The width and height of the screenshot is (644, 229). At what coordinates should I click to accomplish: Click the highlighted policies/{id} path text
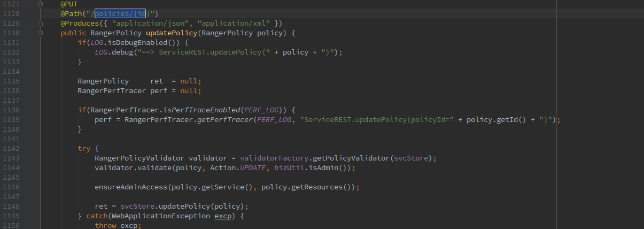[120, 14]
